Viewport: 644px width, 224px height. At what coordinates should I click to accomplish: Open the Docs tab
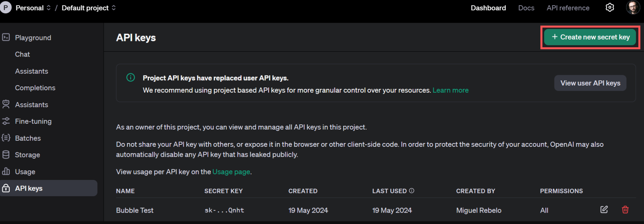(x=526, y=8)
